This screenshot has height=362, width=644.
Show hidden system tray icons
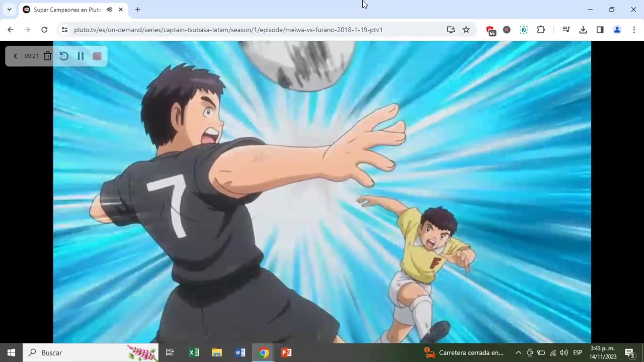pyautogui.click(x=518, y=352)
